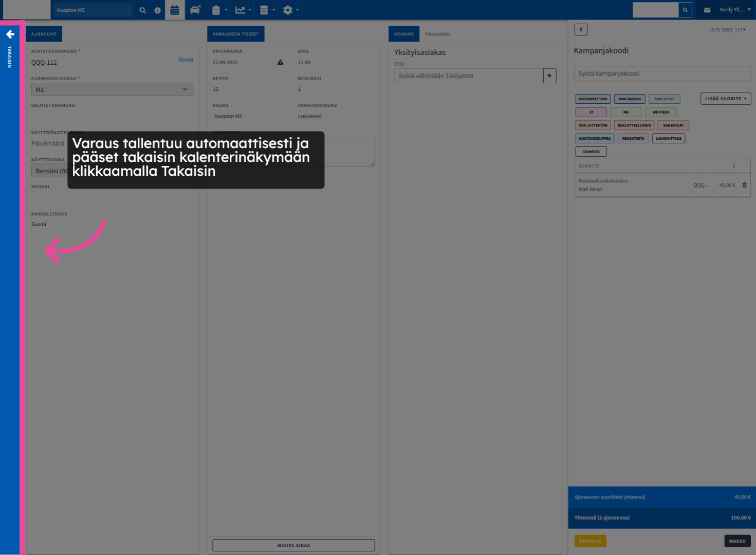Add the MAK RASKAS service tag
Viewport: 756px width, 555px height.
pyautogui.click(x=630, y=99)
